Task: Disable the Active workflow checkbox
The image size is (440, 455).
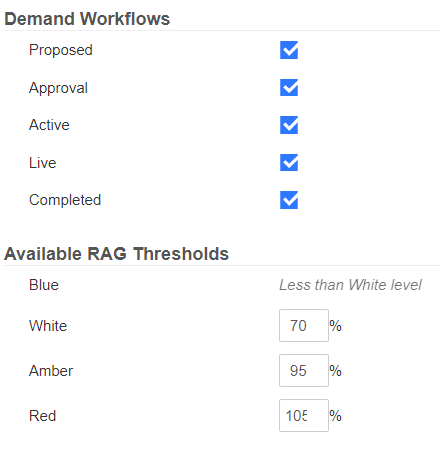Action: pos(289,125)
